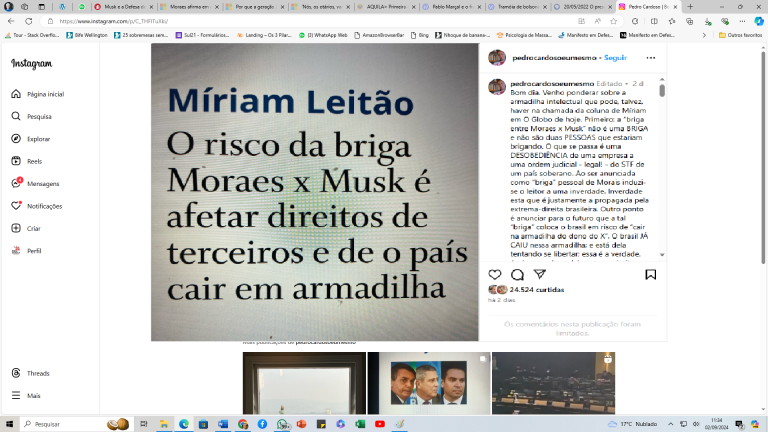Open Reels from the sidebar
Viewport: 768px width, 432px height.
[34, 161]
